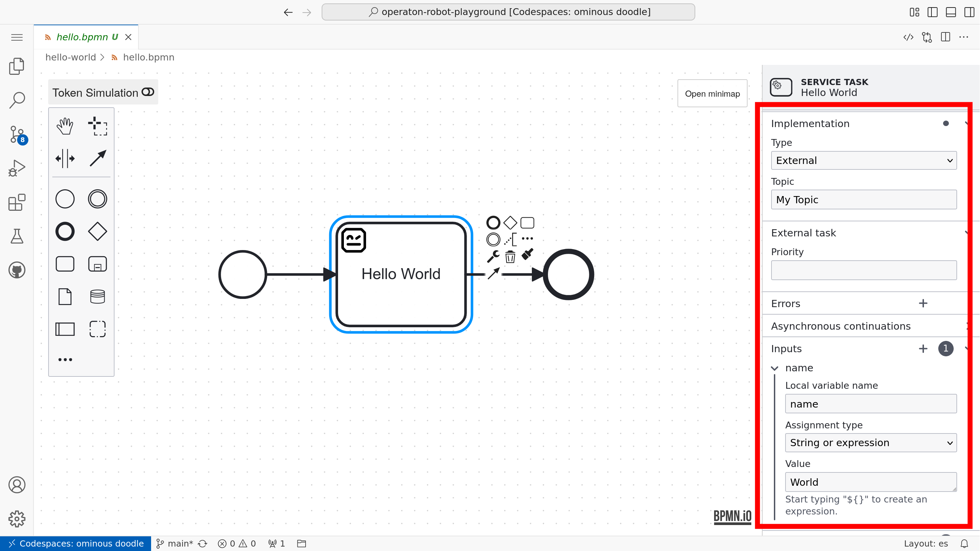Screen dimensions: 980x551
Task: Toggle the primary side bar layout icon
Action: 932,12
